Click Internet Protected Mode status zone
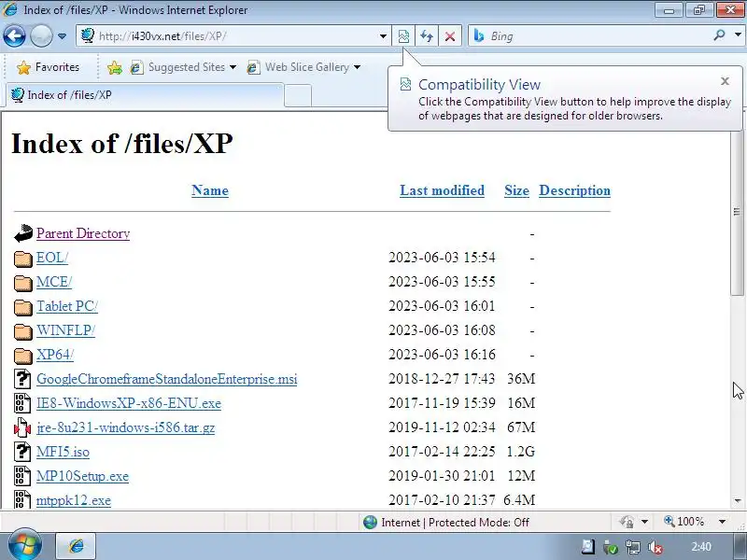Viewport: 747px width, 560px height. click(446, 523)
